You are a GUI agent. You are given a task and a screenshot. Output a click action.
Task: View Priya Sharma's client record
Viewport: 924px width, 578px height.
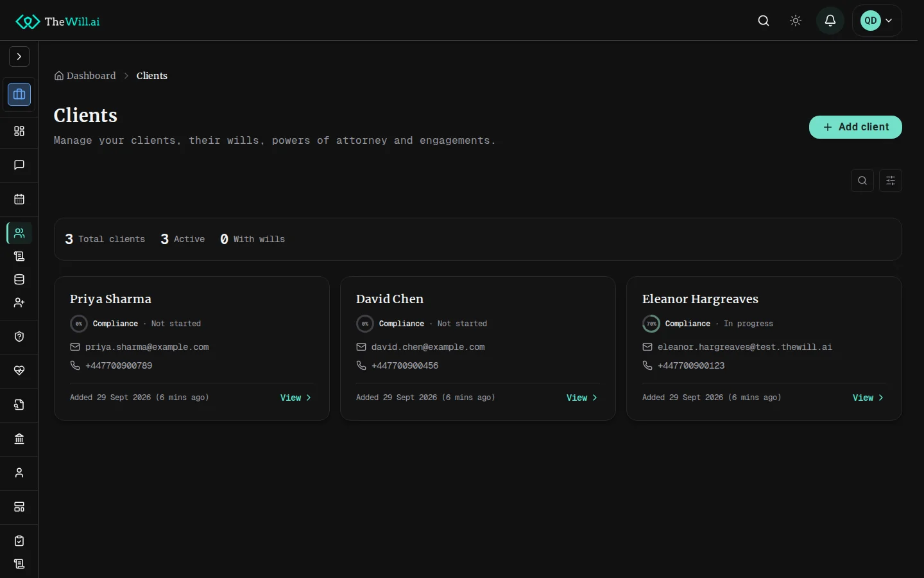[x=296, y=398]
